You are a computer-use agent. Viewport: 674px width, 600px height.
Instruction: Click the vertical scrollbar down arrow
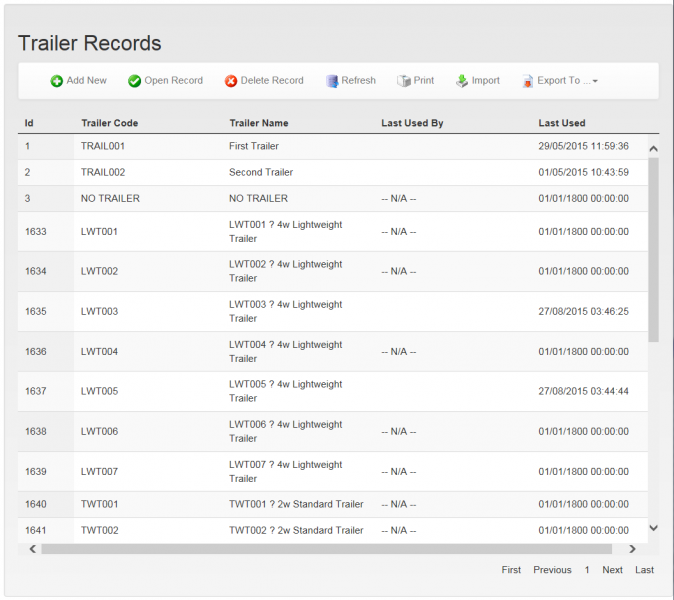tap(653, 528)
